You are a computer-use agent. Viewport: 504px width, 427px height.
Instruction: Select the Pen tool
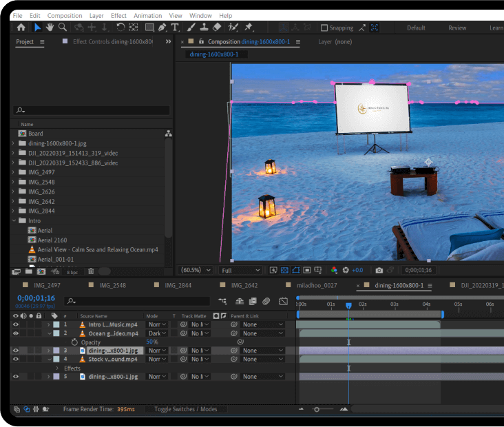[x=162, y=28]
